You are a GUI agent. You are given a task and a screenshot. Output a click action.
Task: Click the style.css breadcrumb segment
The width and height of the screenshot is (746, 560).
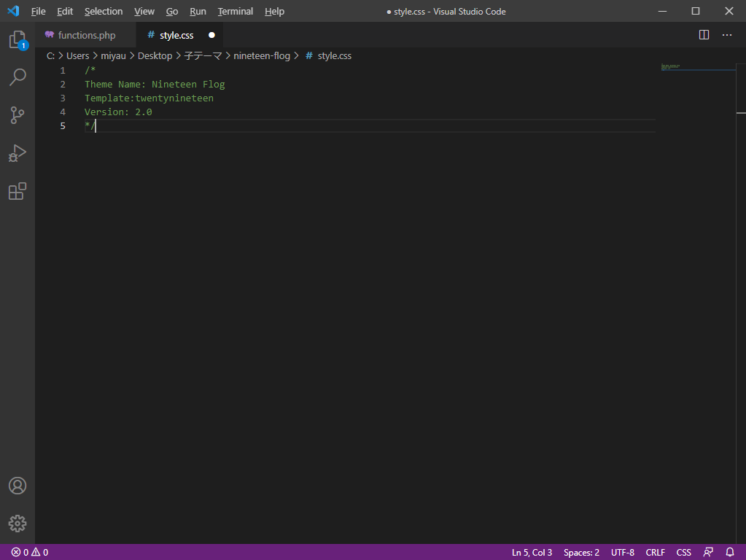point(329,55)
